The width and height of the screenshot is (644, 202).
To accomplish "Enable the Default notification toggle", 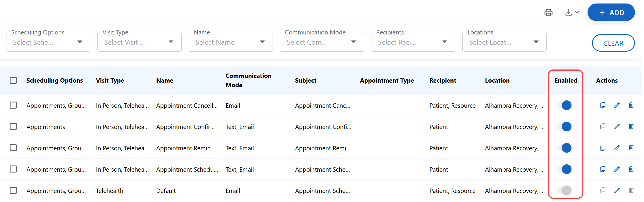I will 564,190.
